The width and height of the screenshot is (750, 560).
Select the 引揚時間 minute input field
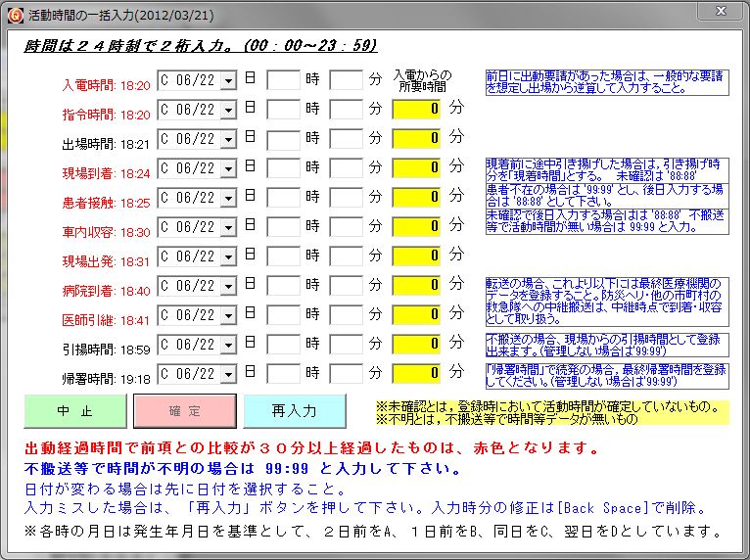(x=346, y=345)
